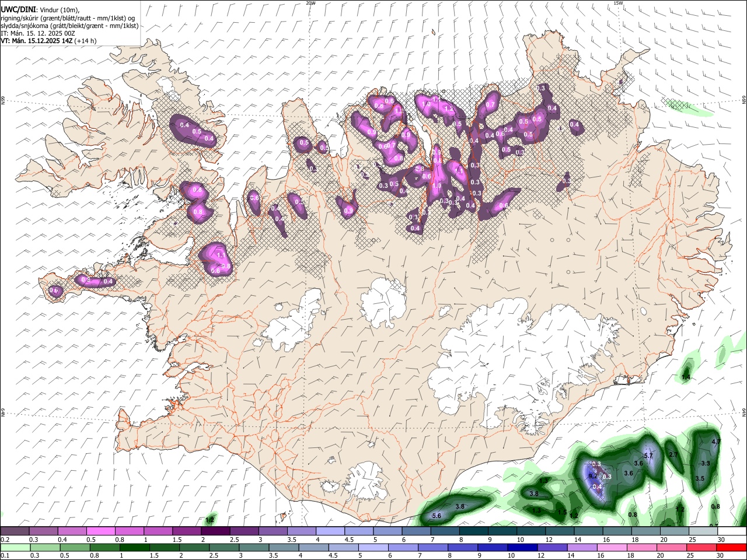Viewport: 747px width, 560px height.
Task: Click the 4.7 rain value at far southeast
Action: [717, 442]
